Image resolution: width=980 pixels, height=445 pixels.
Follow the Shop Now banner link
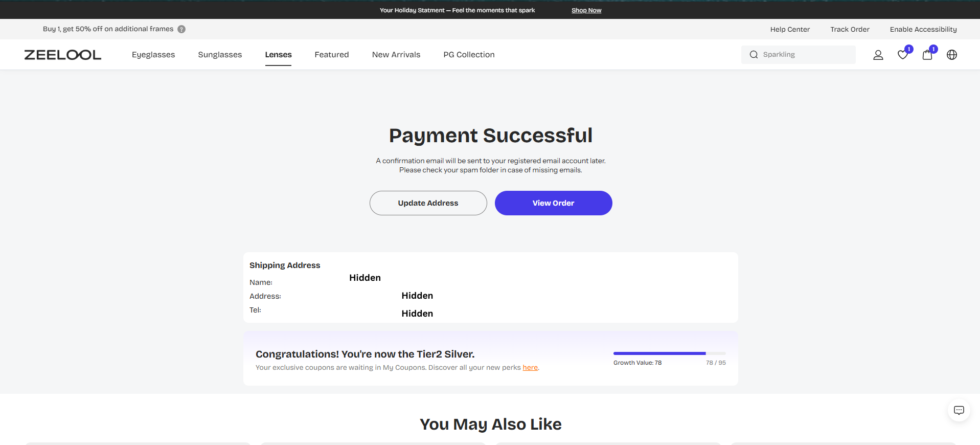(x=586, y=10)
